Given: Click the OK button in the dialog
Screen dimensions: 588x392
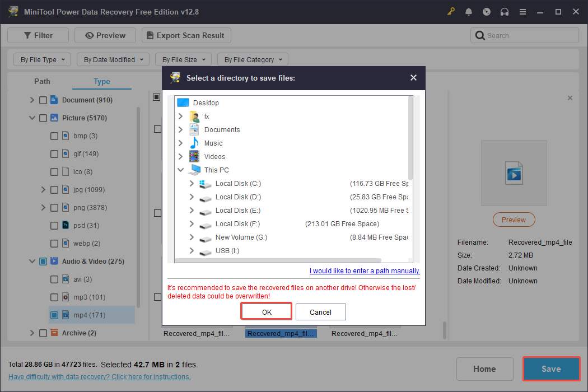Looking at the screenshot, I should (266, 311).
